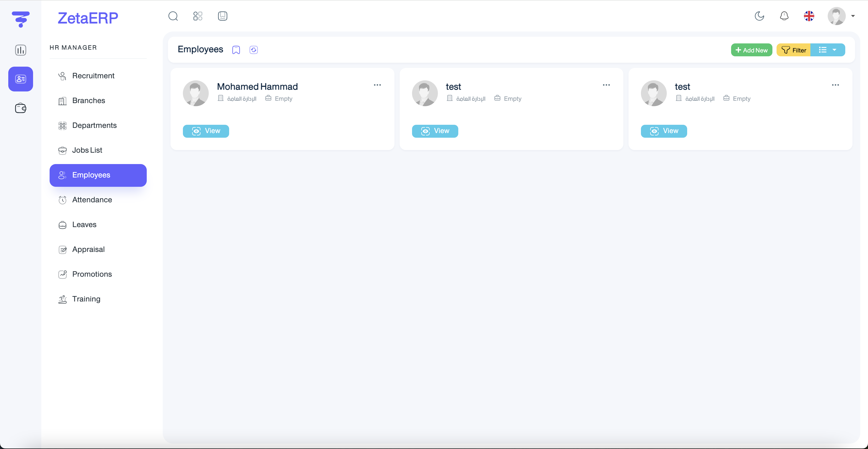
Task: Open notifications bell
Action: [x=784, y=16]
